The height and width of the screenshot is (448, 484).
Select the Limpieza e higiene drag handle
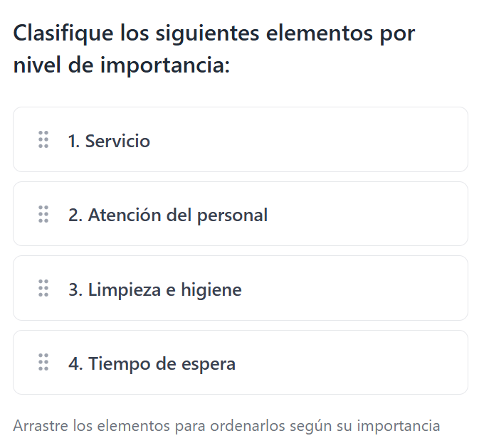[43, 289]
